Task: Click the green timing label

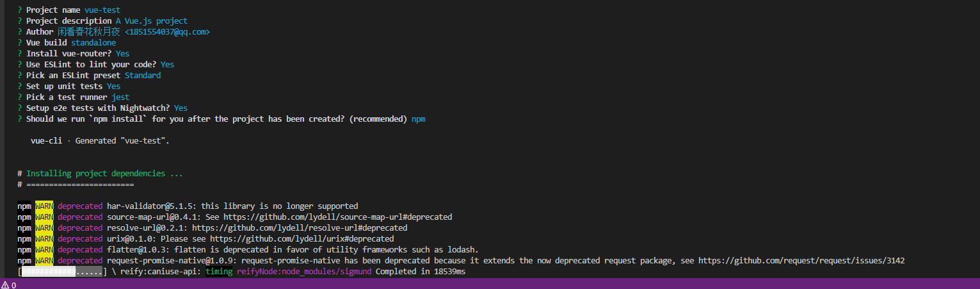Action: coord(219,272)
